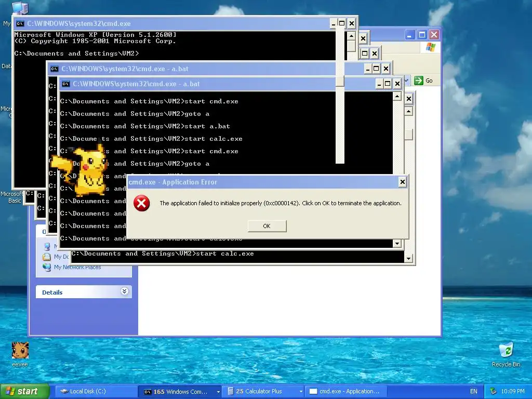
Task: Click the My Documents icon in Other Places
Action: pyautogui.click(x=47, y=257)
